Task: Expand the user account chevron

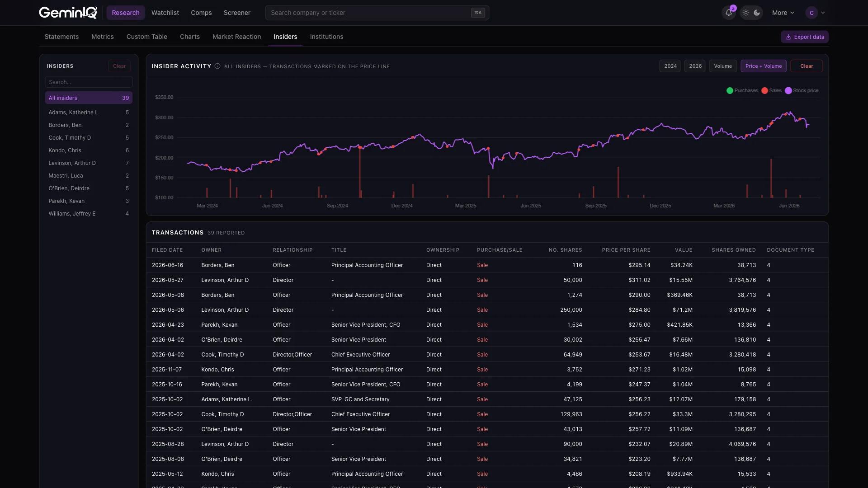Action: tap(823, 13)
